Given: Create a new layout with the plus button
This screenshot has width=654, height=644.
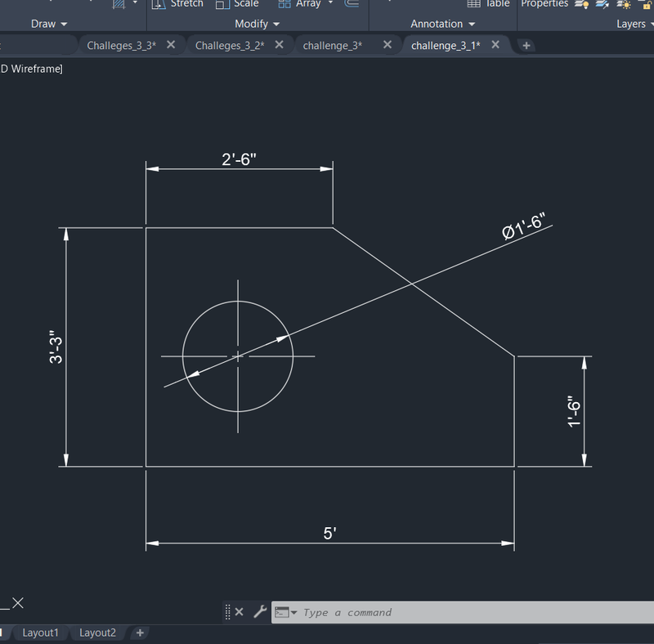Looking at the screenshot, I should point(139,633).
